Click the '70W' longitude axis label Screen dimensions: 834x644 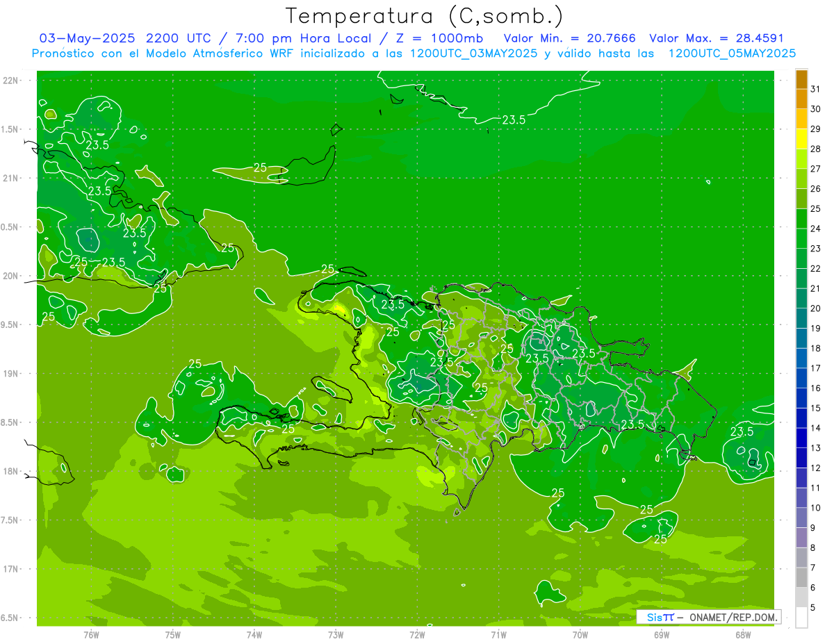[580, 634]
